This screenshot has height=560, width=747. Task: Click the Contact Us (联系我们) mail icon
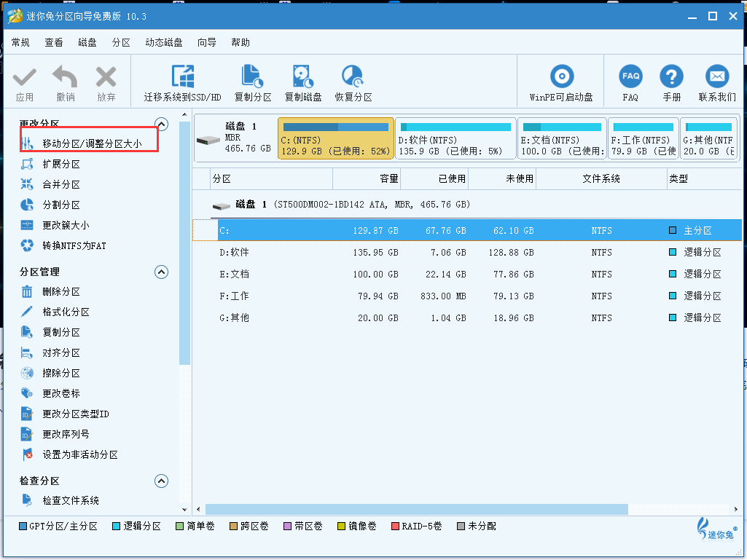pos(717,76)
